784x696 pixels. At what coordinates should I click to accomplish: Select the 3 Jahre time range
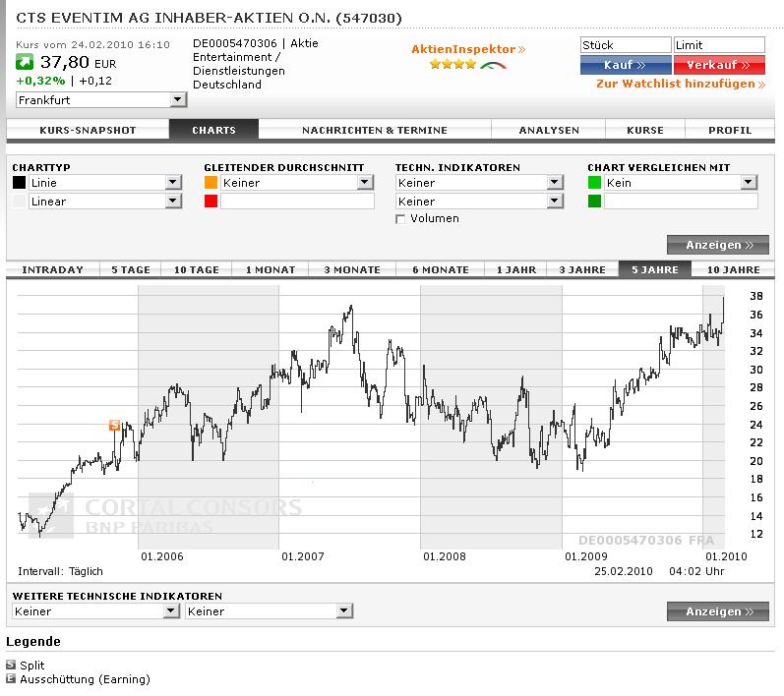tap(582, 269)
